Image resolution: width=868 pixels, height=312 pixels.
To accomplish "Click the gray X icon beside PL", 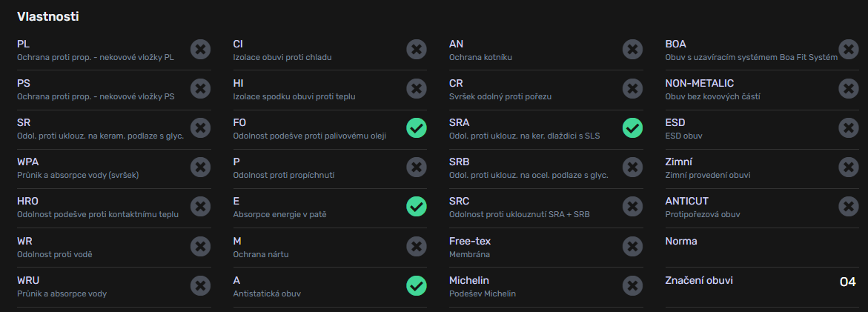I will [x=200, y=49].
